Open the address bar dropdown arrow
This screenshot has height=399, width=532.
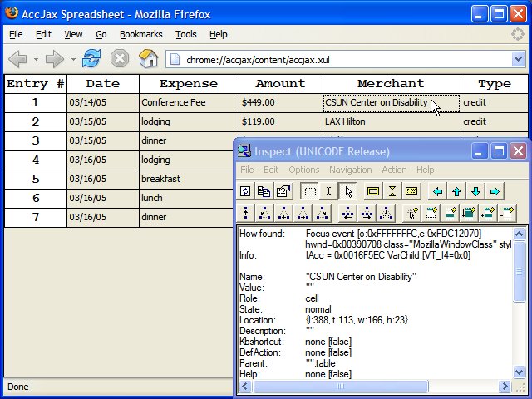click(517, 59)
